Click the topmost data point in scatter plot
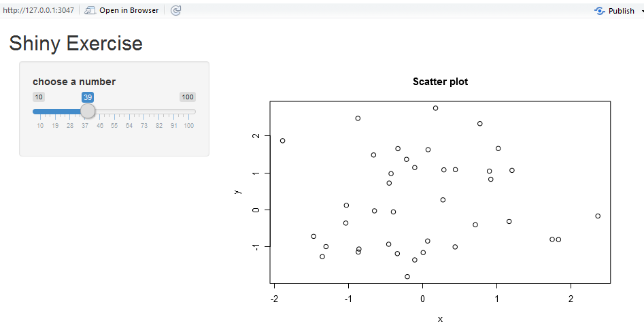The height and width of the screenshot is (332, 644). 435,108
